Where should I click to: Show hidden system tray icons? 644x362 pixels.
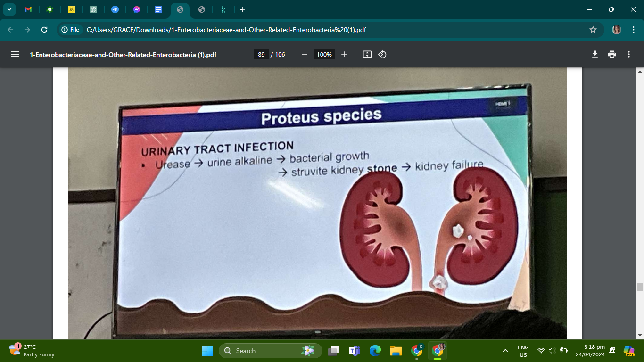pos(505,351)
